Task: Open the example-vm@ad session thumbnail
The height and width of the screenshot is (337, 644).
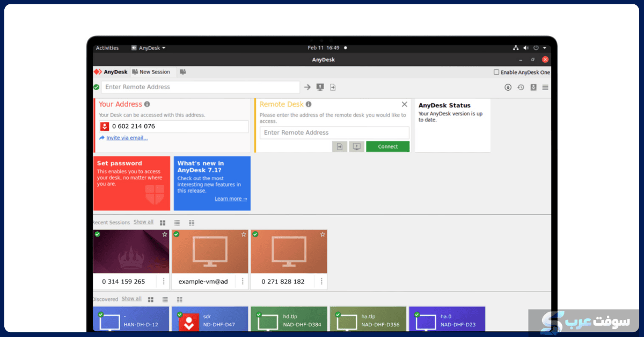Action: [210, 252]
